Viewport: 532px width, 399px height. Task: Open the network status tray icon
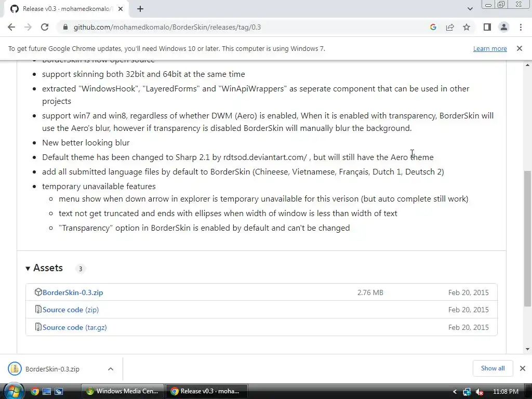(x=467, y=392)
